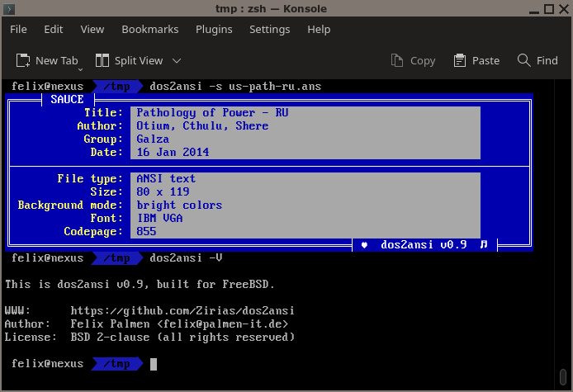
Task: Open the File menu
Action: (x=18, y=29)
